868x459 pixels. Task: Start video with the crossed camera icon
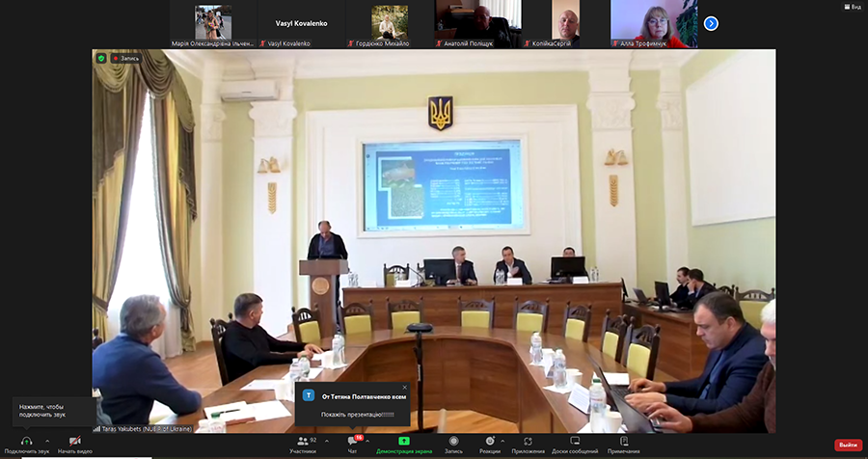[74, 442]
